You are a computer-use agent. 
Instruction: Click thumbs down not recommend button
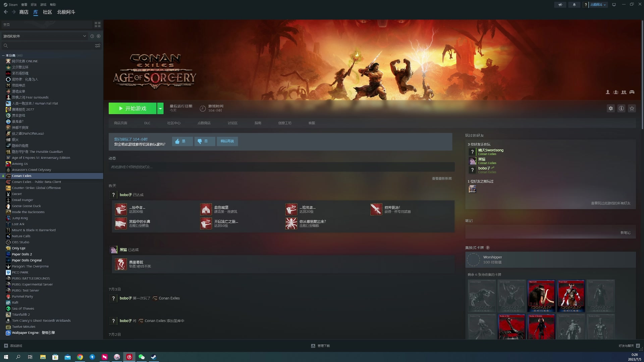(x=205, y=141)
